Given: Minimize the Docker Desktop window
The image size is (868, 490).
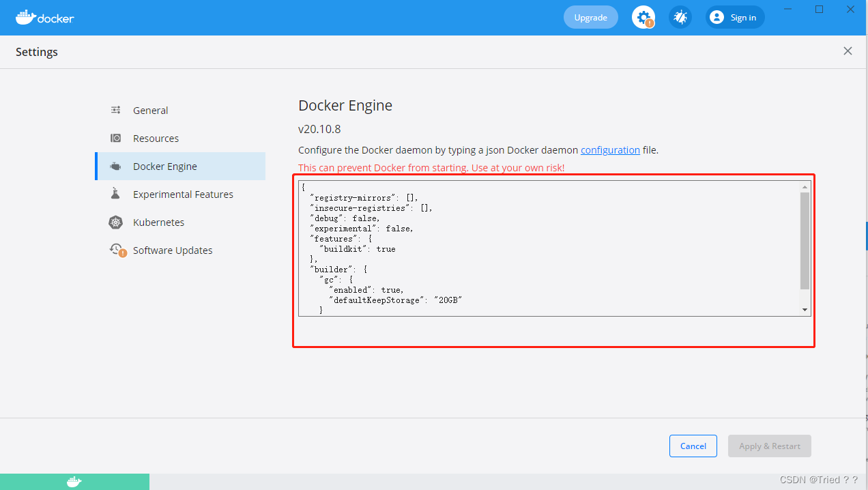Looking at the screenshot, I should click(788, 9).
